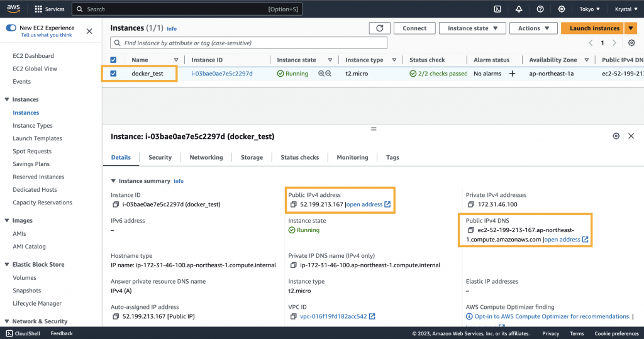The height and width of the screenshot is (339, 644).
Task: Open top bar settings gear
Action: (562, 9)
